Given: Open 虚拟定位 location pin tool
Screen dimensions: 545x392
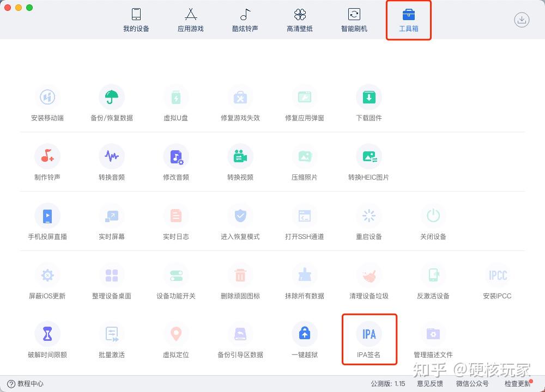Looking at the screenshot, I should click(176, 334).
